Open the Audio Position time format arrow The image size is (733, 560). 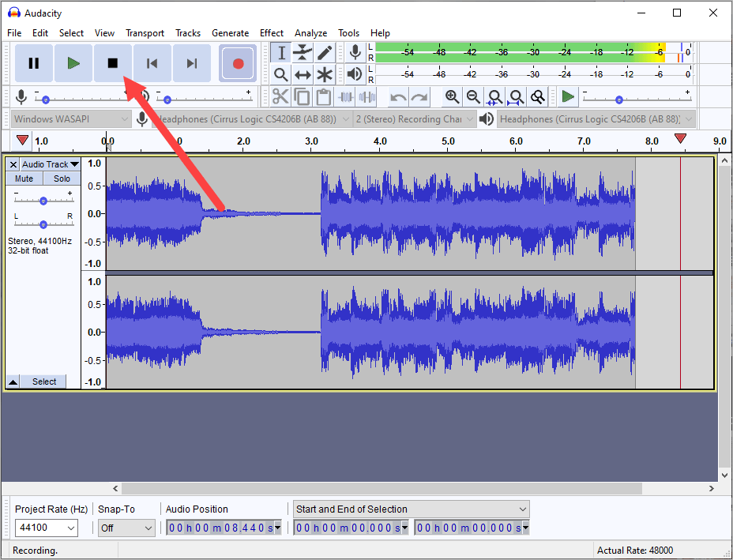278,528
